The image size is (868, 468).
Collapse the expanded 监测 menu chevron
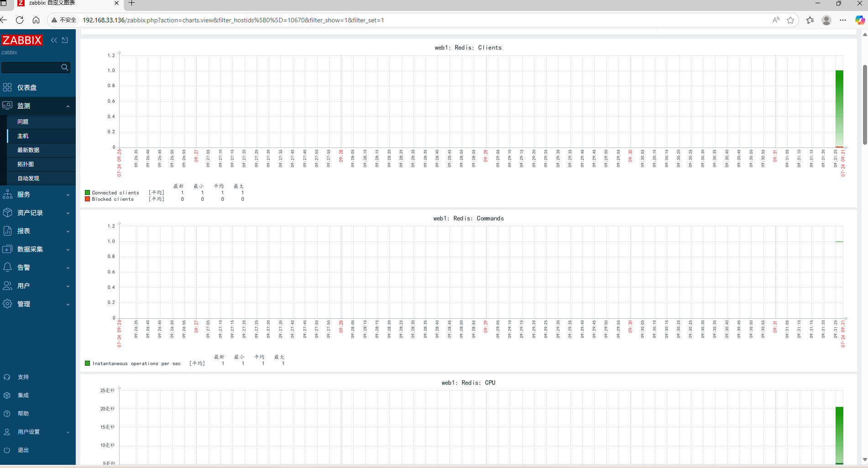pos(68,106)
